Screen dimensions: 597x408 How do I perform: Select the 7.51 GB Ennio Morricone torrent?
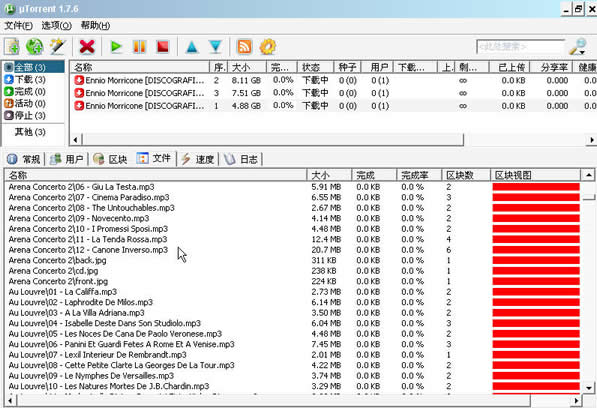(334, 93)
